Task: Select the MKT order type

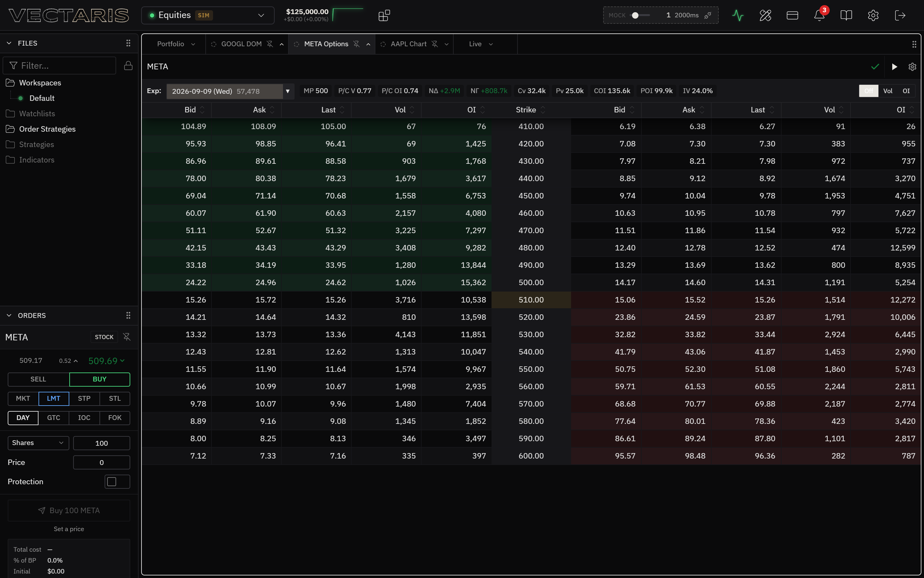Action: pos(23,398)
